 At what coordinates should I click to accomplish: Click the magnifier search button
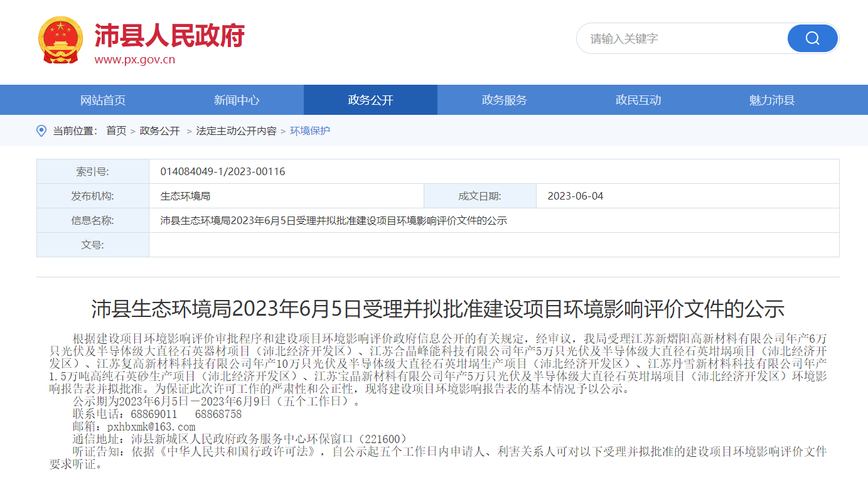coord(812,38)
